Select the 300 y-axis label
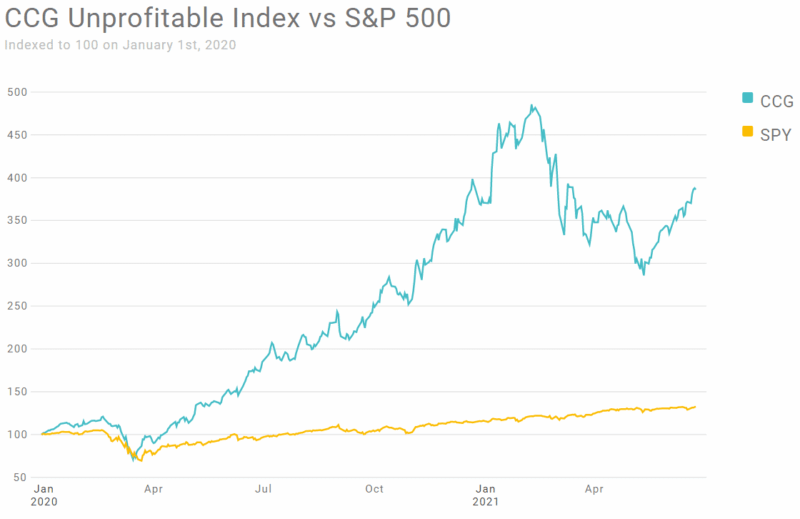 [17, 263]
